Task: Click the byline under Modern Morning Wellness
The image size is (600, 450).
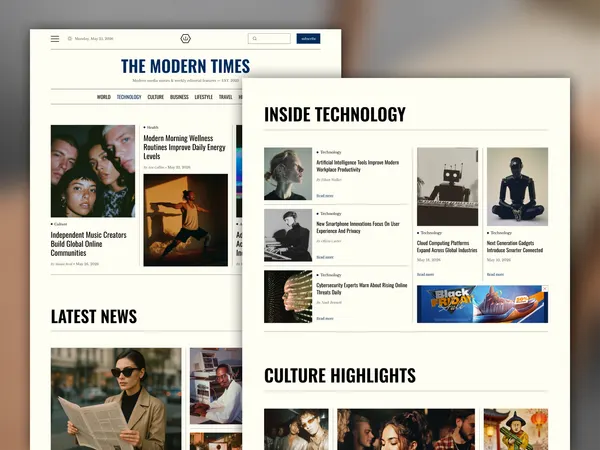Action: pyautogui.click(x=167, y=167)
